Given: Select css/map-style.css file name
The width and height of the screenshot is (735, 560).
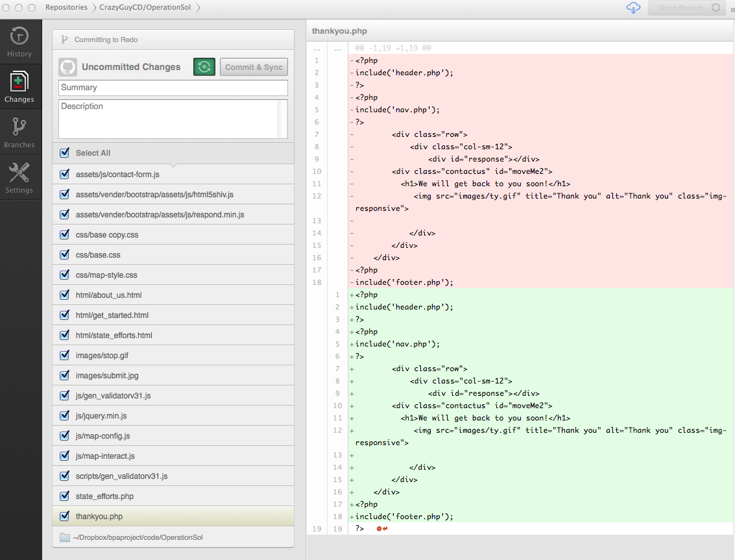Looking at the screenshot, I should 106,275.
